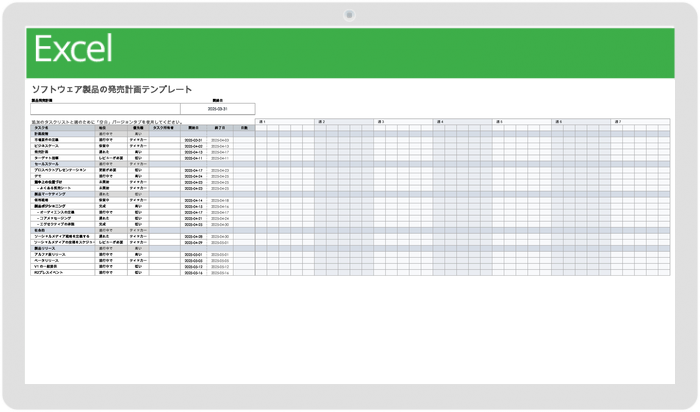Click the ビジネスケース task cell

coord(46,146)
